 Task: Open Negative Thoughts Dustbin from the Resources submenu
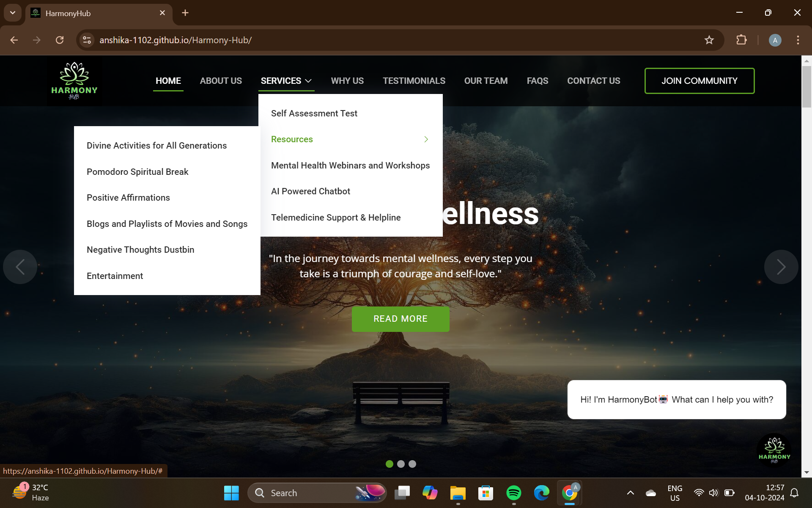(x=140, y=250)
